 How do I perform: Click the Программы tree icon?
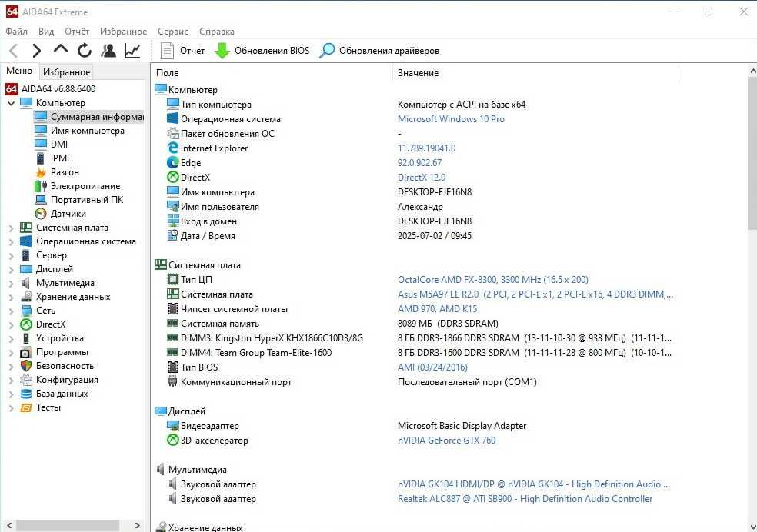(26, 353)
